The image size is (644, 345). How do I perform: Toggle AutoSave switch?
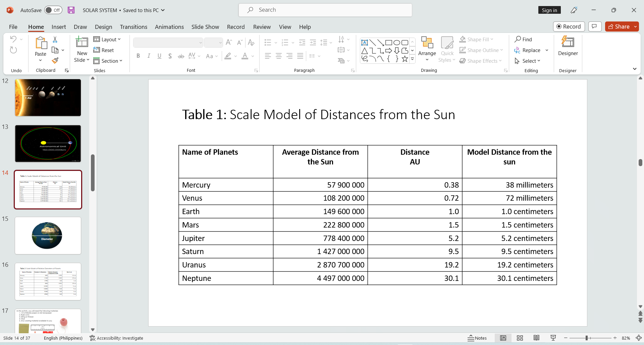point(53,10)
